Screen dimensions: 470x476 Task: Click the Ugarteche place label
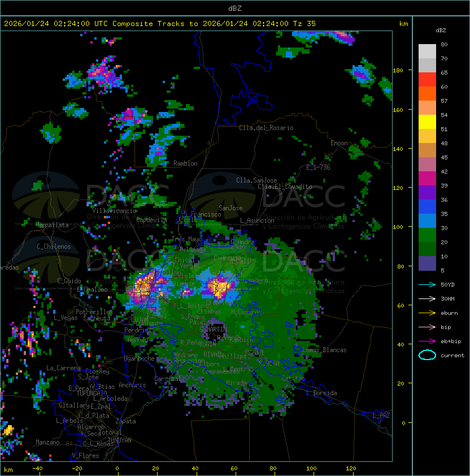140,359
